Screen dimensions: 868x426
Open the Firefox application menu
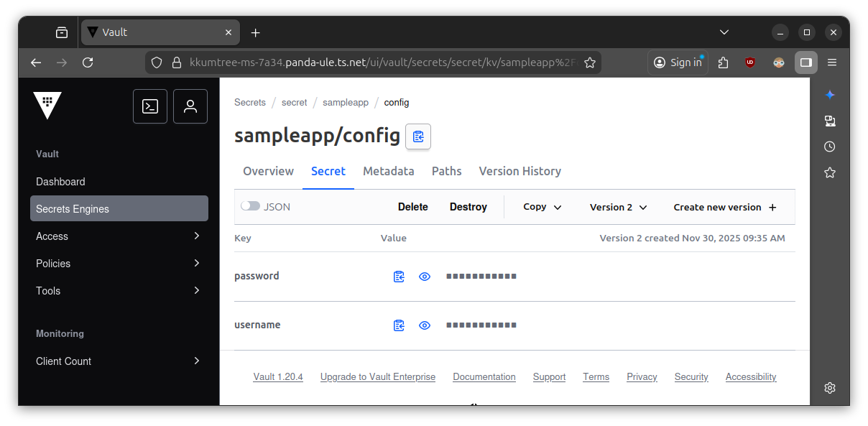point(832,62)
